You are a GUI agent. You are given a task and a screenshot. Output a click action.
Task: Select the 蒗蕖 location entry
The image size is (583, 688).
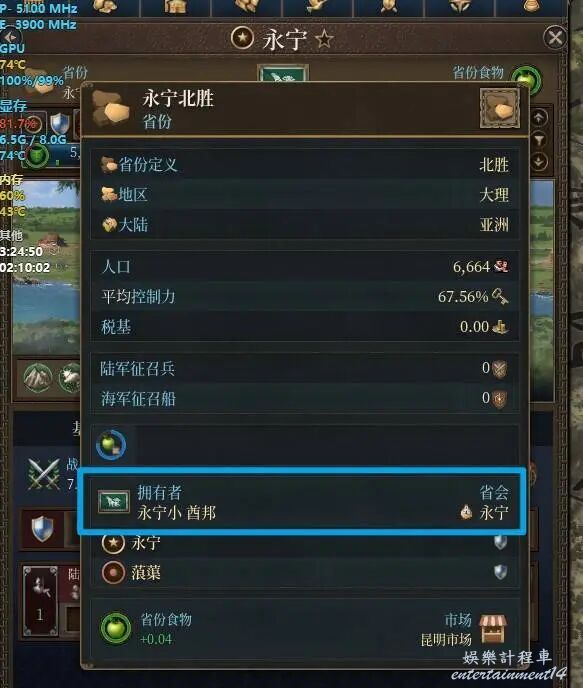[x=304, y=572]
